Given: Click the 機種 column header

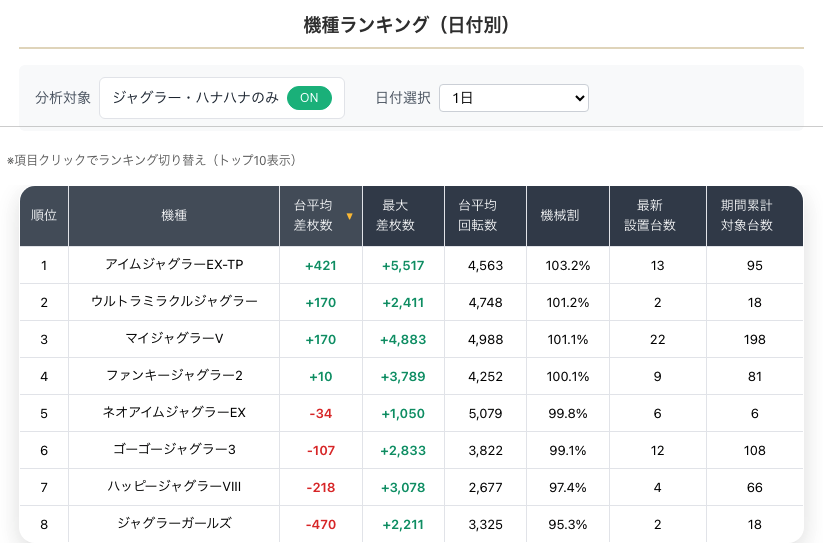Looking at the screenshot, I should (x=174, y=216).
